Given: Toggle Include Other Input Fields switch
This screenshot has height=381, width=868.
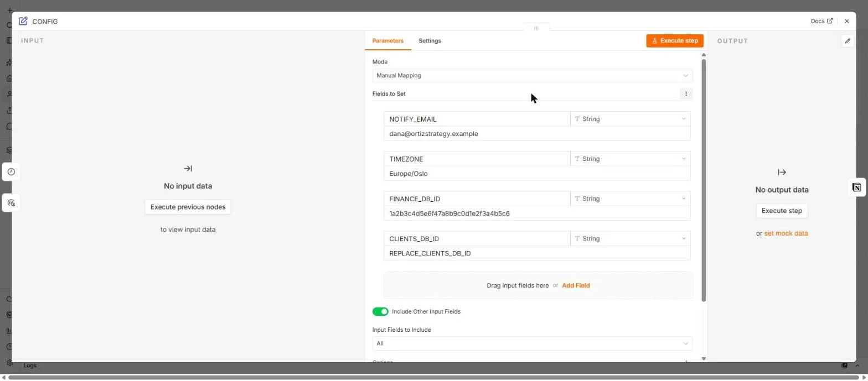Looking at the screenshot, I should (380, 312).
